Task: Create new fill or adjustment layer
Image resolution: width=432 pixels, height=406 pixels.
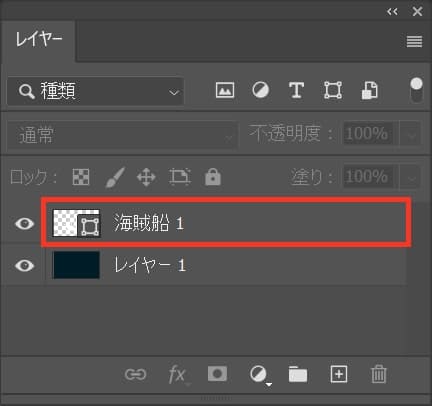Action: (260, 375)
